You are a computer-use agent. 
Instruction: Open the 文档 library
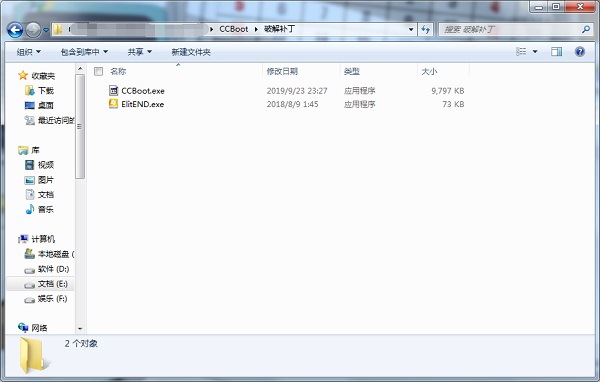[46, 194]
